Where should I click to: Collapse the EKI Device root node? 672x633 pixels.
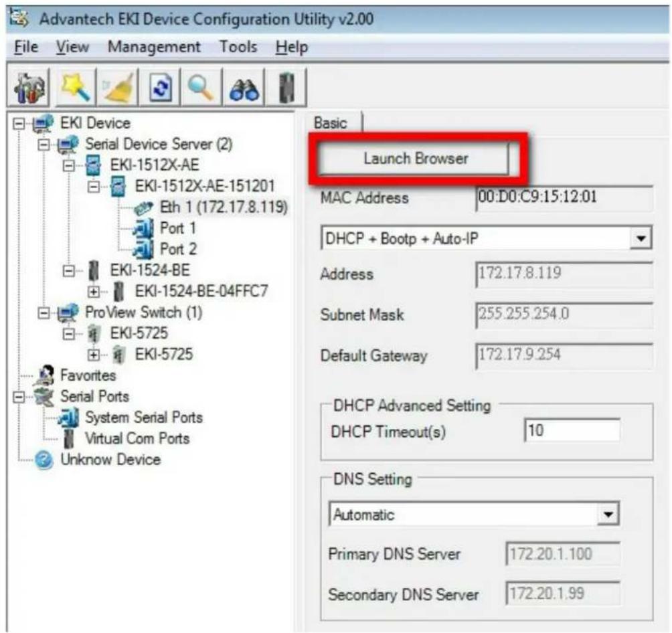click(19, 124)
